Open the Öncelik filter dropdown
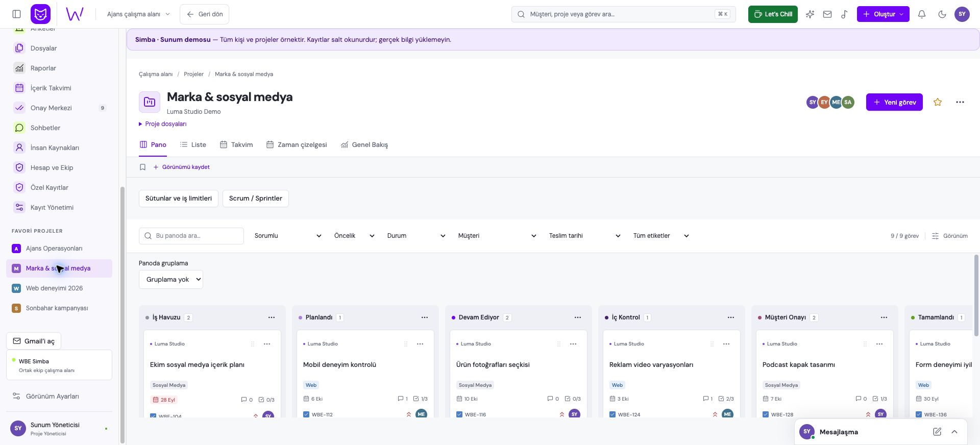This screenshot has height=445, width=980. point(354,236)
